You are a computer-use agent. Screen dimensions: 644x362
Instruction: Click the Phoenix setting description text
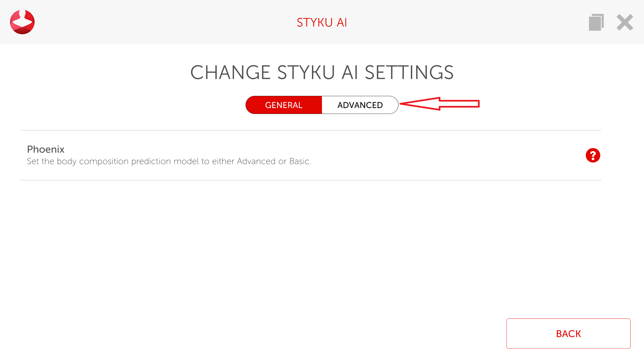(169, 162)
